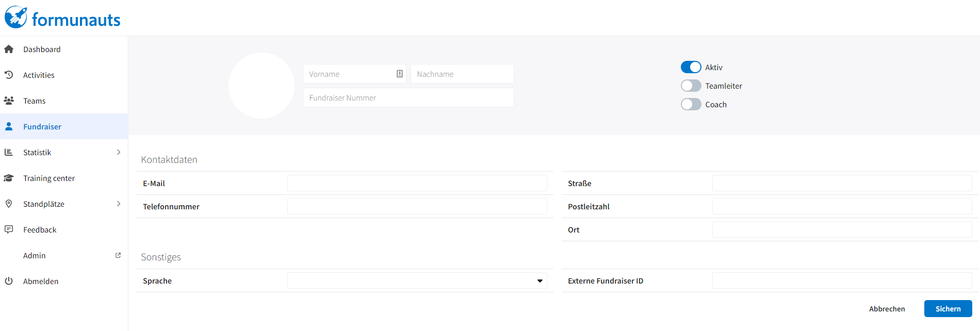Screen dimensions: 980x331
Task: Click the formunauts rocket logo
Action: [x=16, y=17]
